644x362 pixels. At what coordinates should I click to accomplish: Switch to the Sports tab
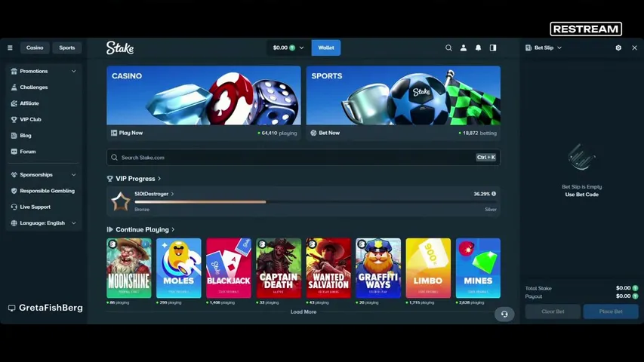[67, 48]
